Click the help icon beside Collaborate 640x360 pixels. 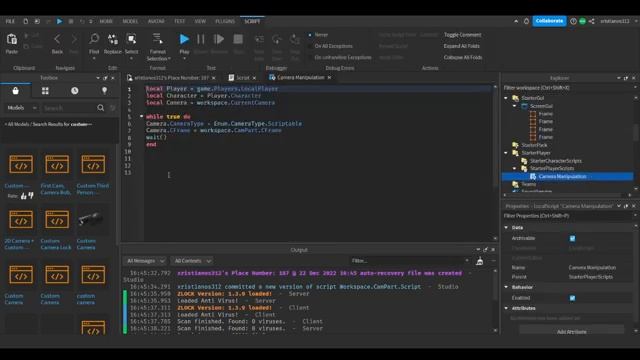573,21
